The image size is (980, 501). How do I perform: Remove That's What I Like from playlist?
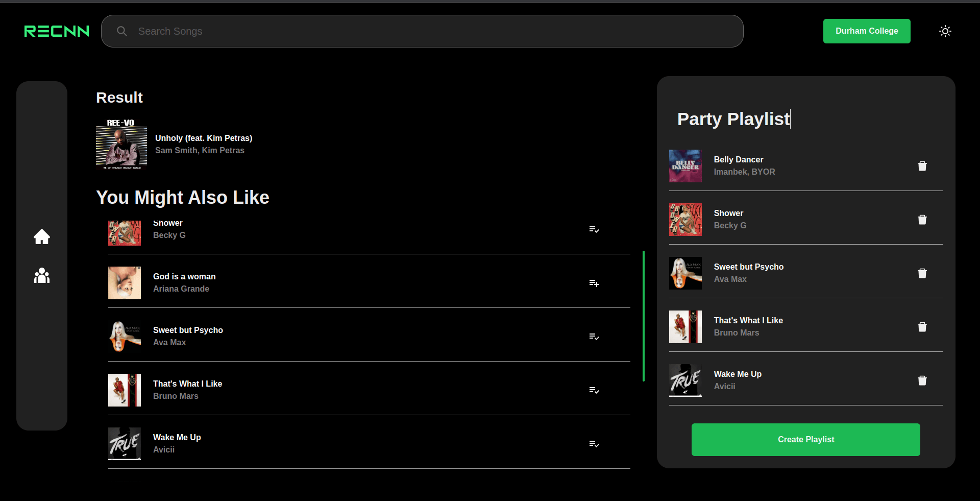click(x=922, y=327)
